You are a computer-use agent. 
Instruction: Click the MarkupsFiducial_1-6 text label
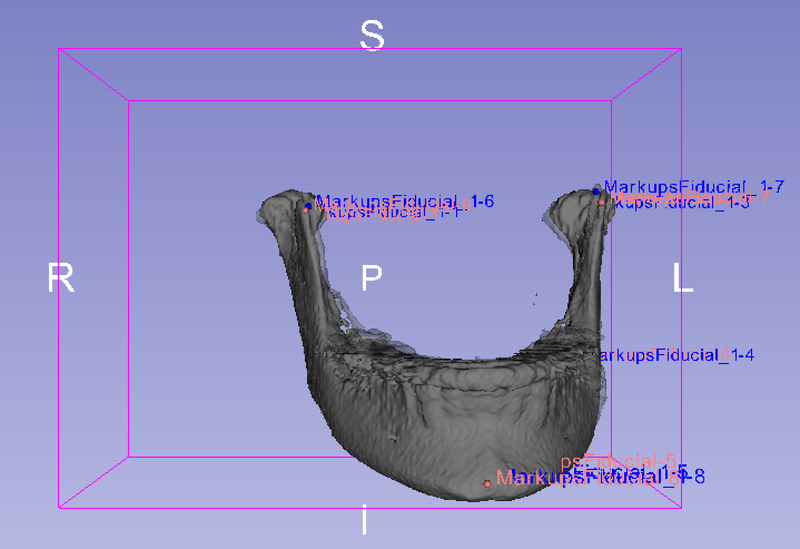(x=404, y=201)
